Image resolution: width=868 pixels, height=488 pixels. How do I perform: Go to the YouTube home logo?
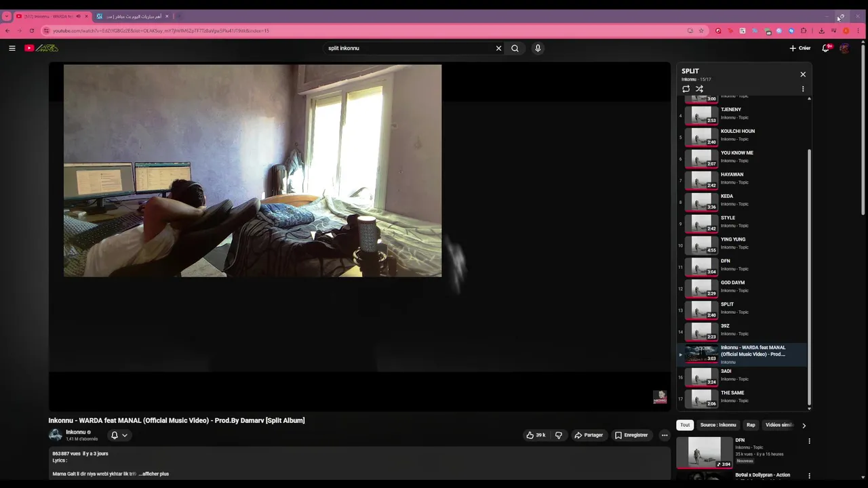[41, 48]
